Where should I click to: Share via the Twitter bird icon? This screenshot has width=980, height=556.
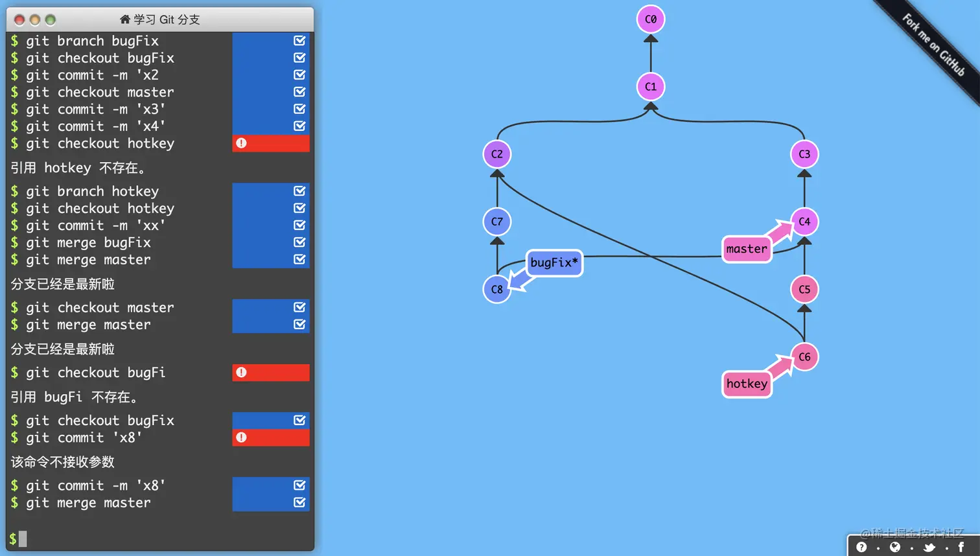click(x=929, y=547)
